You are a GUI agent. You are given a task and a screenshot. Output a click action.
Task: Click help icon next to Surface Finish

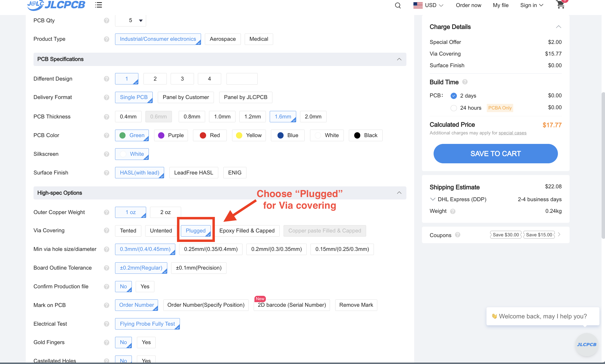(107, 173)
